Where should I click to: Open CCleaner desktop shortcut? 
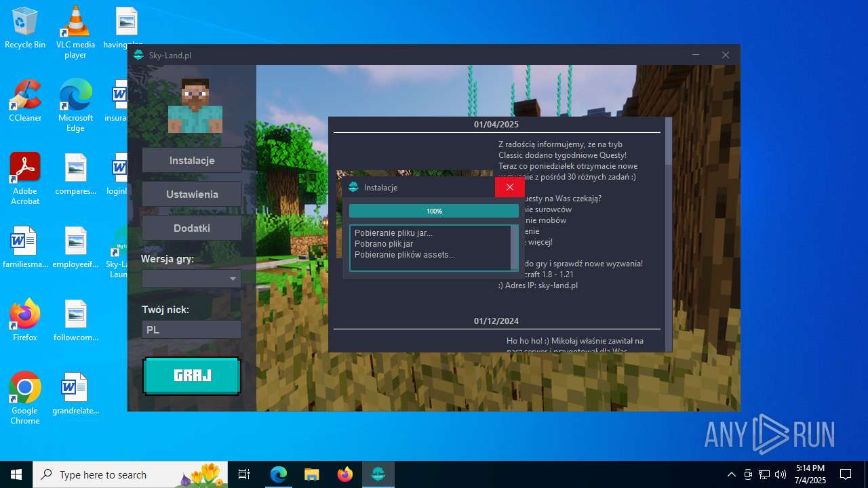[25, 101]
